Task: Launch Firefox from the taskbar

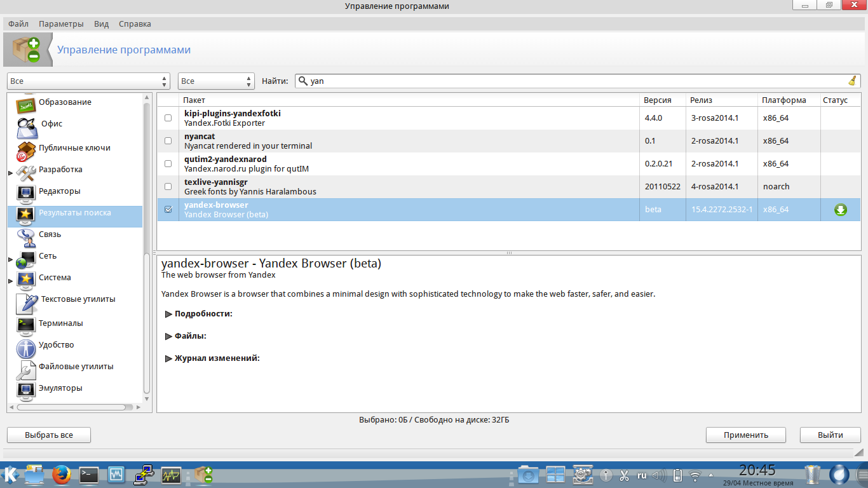Action: point(61,475)
